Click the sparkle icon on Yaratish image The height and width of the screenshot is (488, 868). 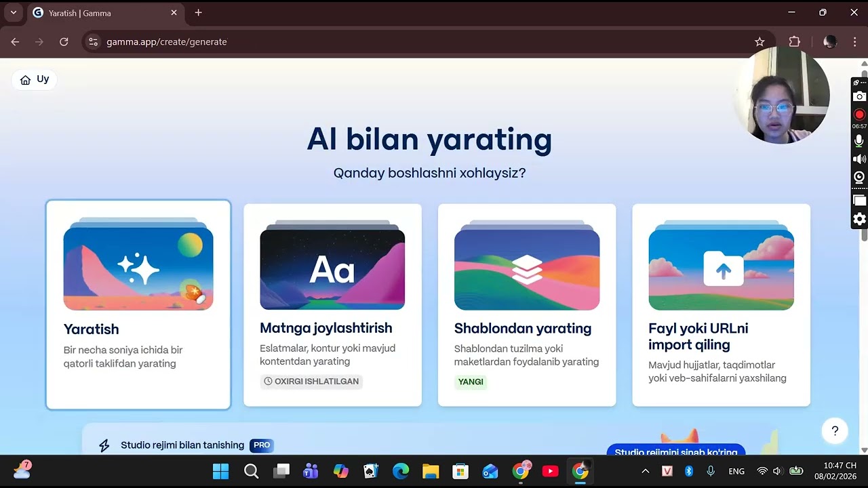tap(138, 269)
